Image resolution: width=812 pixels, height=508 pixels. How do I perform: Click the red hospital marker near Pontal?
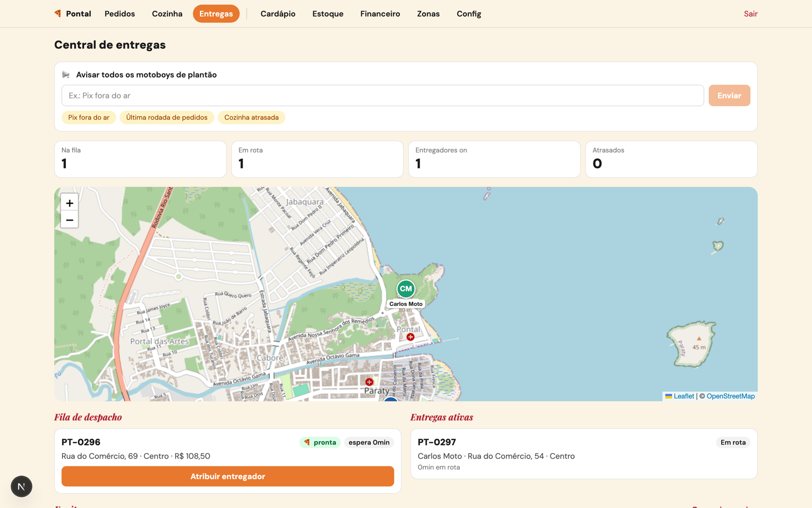coord(411,337)
